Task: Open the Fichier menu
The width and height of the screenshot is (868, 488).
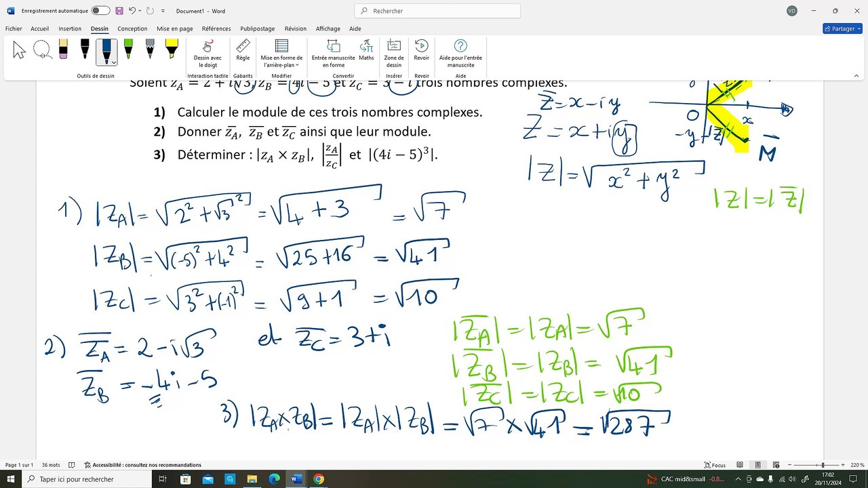Action: [x=14, y=28]
